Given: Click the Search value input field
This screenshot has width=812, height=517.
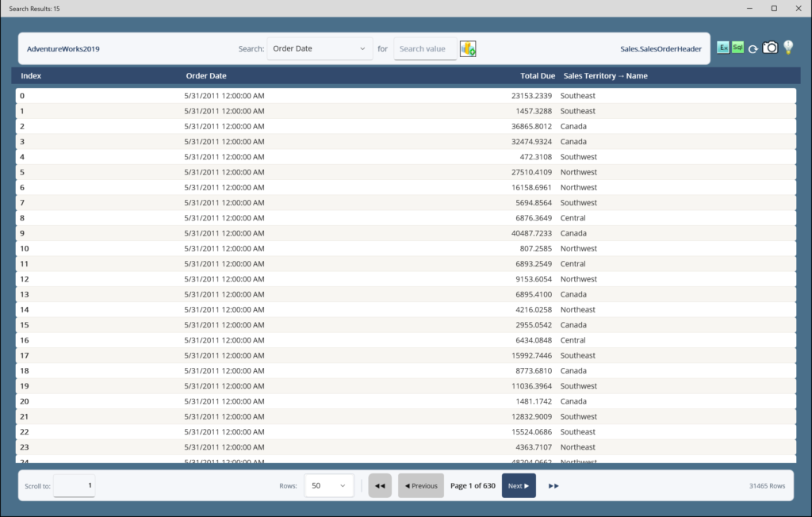Looking at the screenshot, I should pos(425,48).
